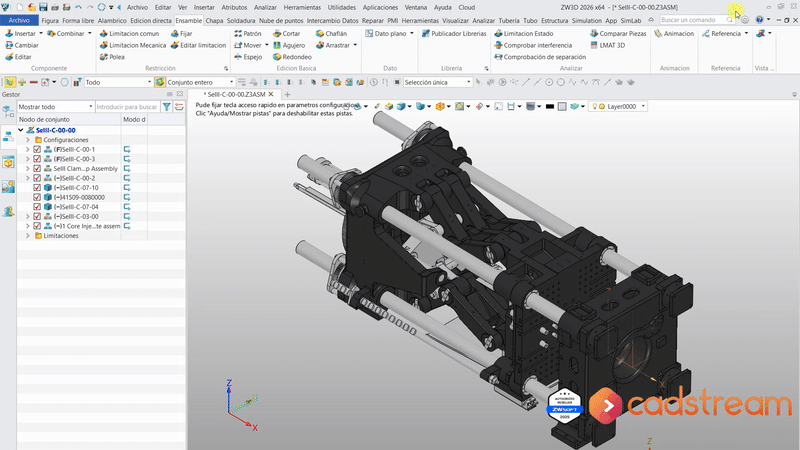Open the Comparar Piezas tool
Screen dimensions: 800x450
pyautogui.click(x=618, y=33)
